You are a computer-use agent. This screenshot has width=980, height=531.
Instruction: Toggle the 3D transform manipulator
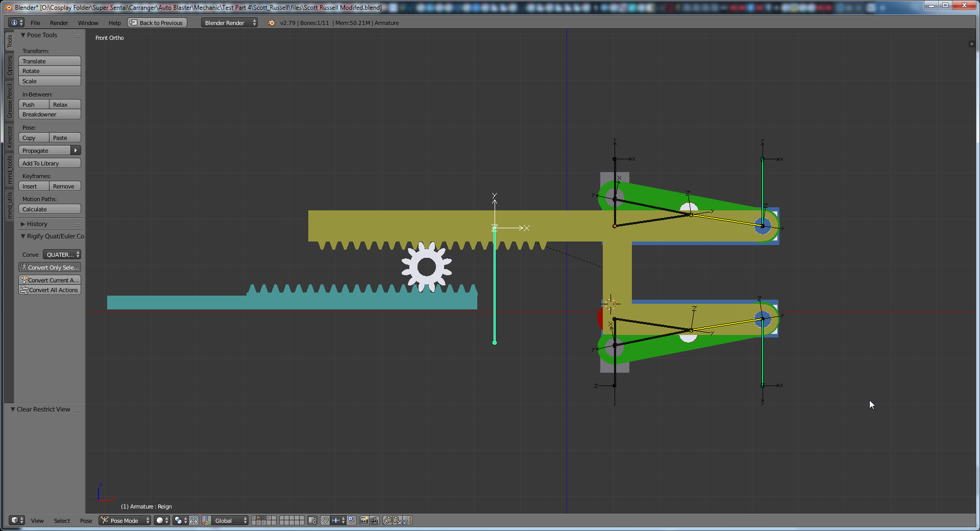(207, 520)
